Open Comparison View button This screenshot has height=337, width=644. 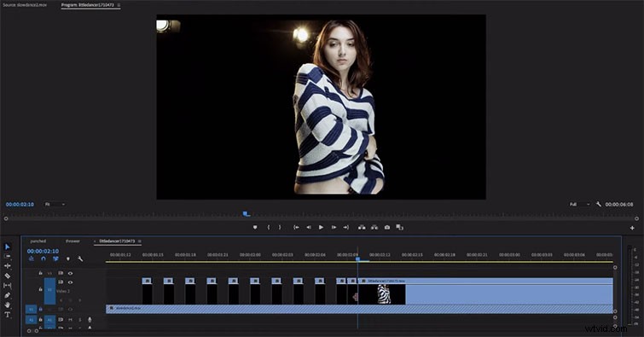pyautogui.click(x=400, y=227)
